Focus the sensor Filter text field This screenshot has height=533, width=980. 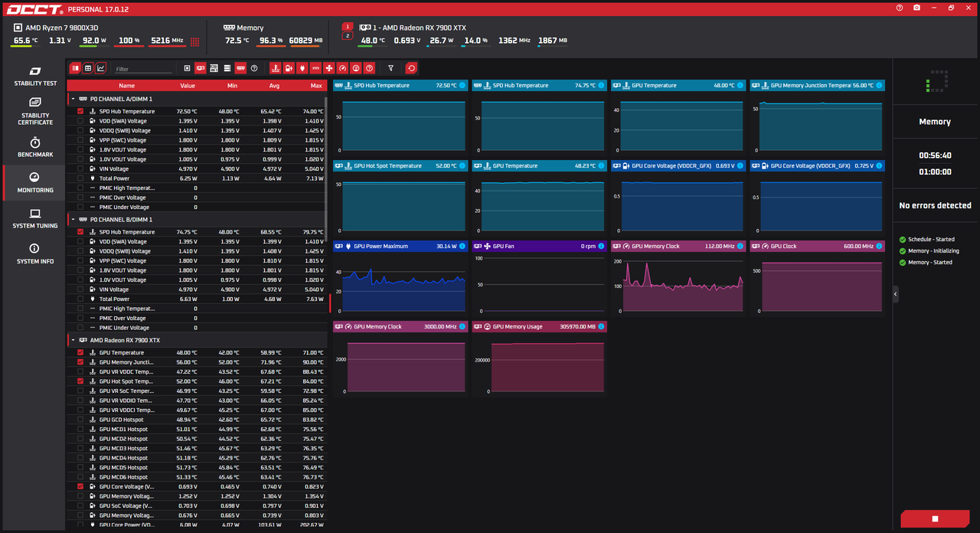(144, 69)
